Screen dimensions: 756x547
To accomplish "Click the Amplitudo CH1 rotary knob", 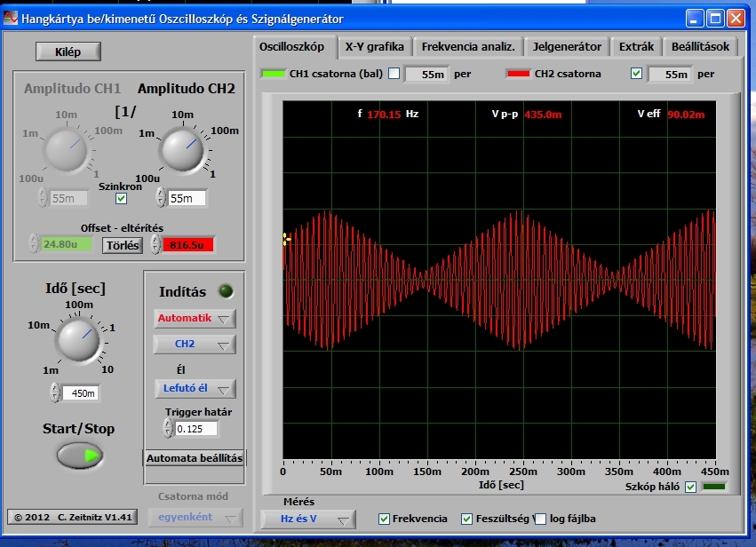I will (66, 150).
